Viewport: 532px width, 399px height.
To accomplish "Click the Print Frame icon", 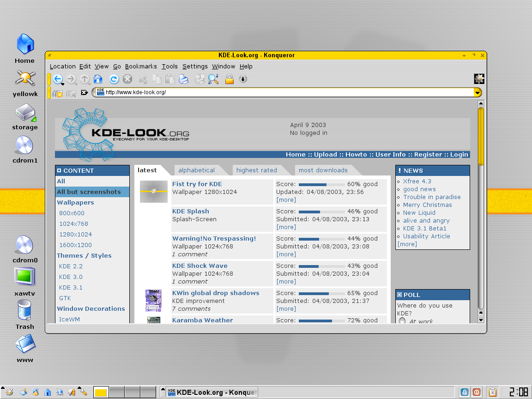I will tap(200, 79).
